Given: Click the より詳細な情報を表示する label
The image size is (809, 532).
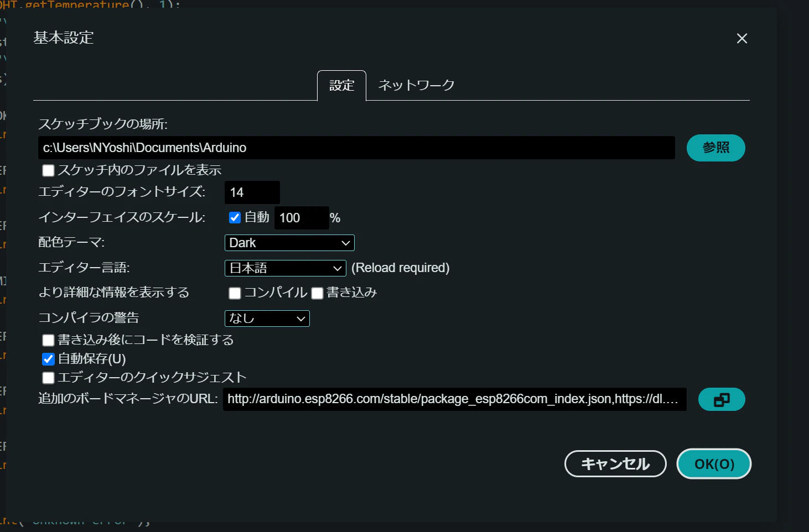Looking at the screenshot, I should click(x=114, y=292).
